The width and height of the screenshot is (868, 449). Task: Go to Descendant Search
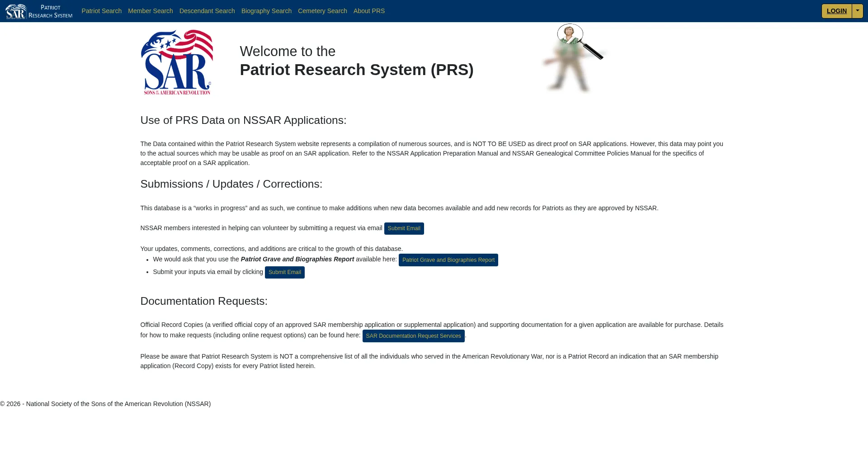(207, 11)
